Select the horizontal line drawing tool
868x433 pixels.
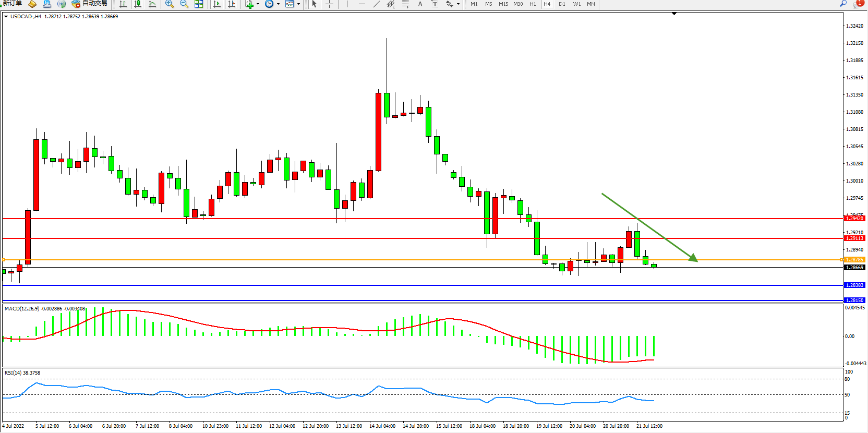361,4
